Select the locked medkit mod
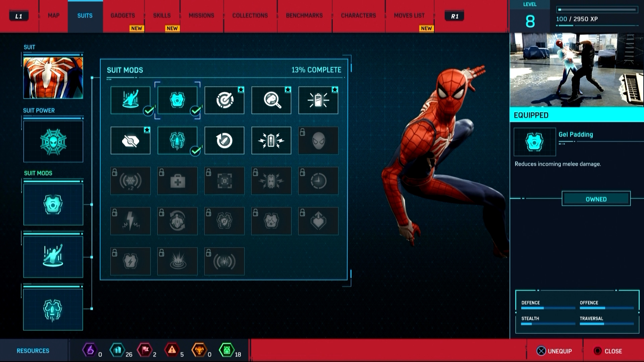This screenshot has height=362, width=644. [x=177, y=181]
